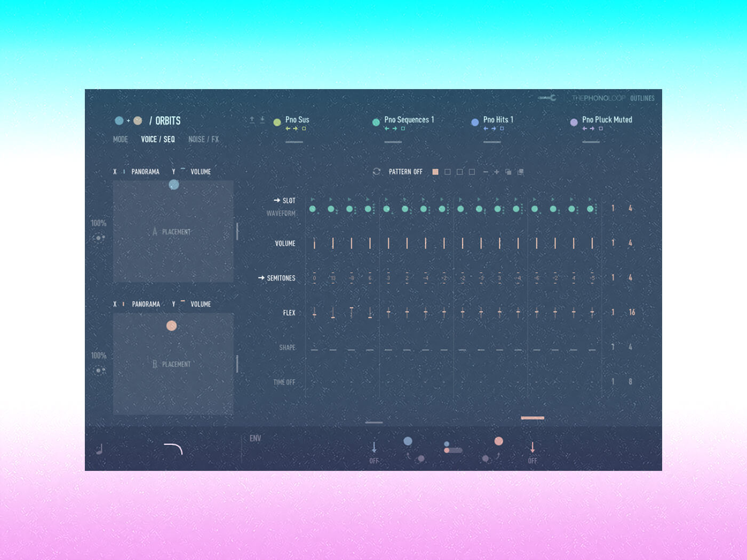Click the orbit icon under A's 100%
The height and width of the screenshot is (560, 747).
click(x=99, y=238)
